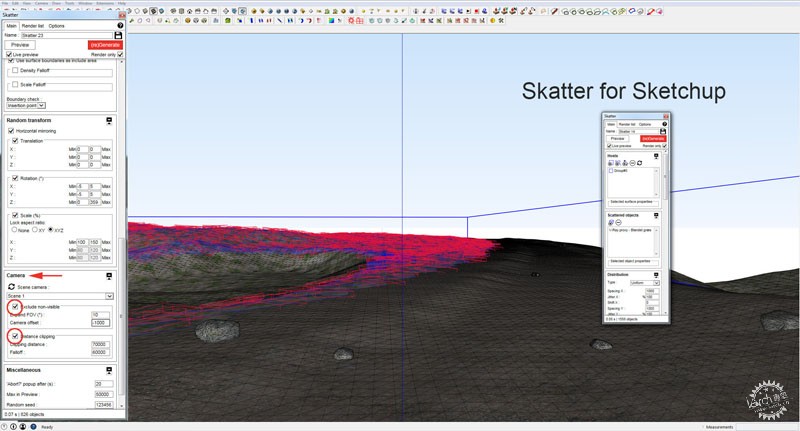Viewport: 800px width, 431px height.
Task: Switch to Main tab in large panel
Action: point(11,26)
